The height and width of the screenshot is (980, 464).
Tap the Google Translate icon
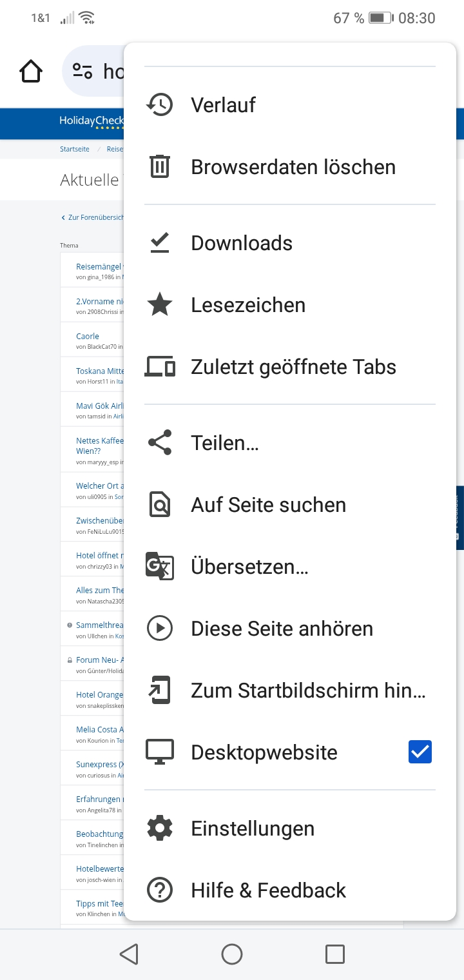pos(160,566)
